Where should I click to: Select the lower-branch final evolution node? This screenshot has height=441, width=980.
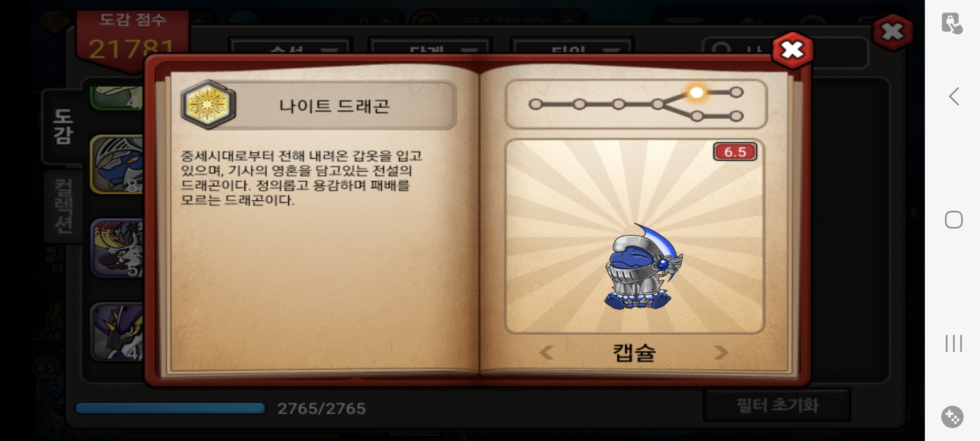[x=736, y=116]
